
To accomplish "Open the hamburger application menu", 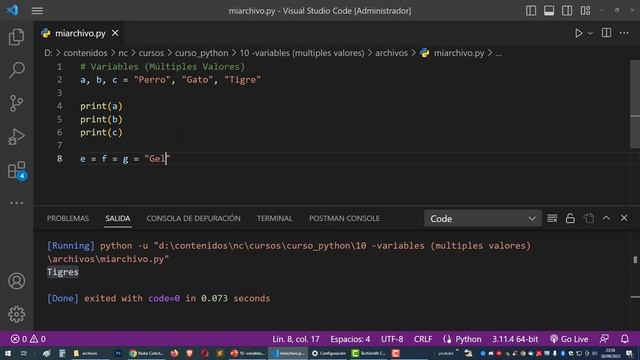I will 37,11.
